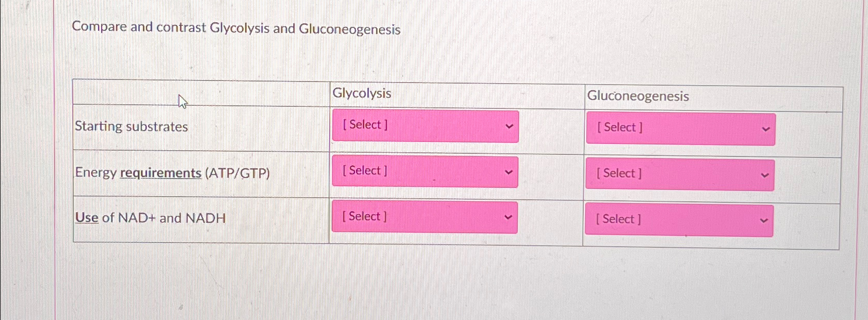Screen dimensions: 868x320
Task: Open the Energy requirements dropdown under Gluconeogenesis
Action: pos(680,175)
